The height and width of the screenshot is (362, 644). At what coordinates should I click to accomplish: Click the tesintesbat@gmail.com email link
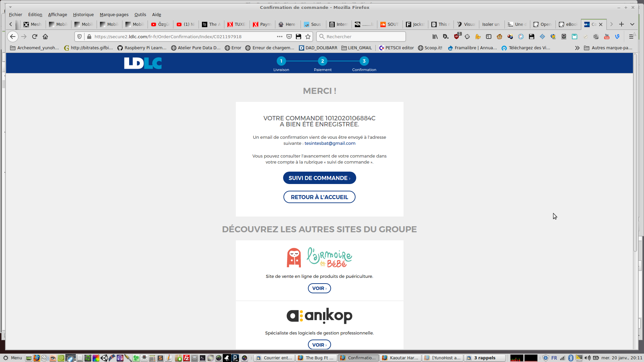point(330,143)
